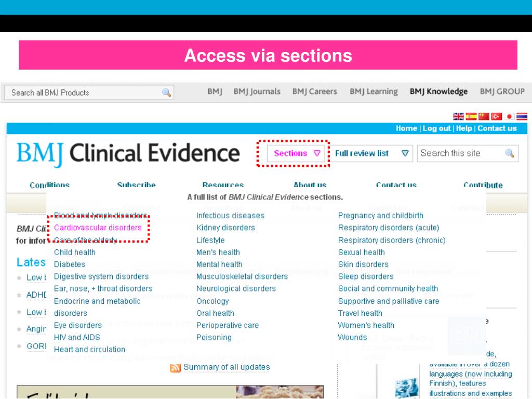
Task: Expand the Full review list dropdown
Action: tap(371, 153)
